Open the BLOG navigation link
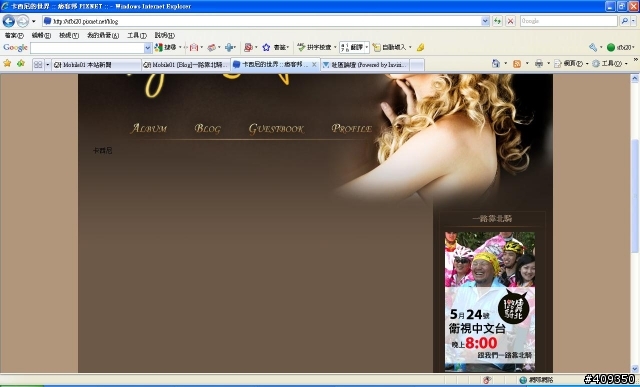This screenshot has height=387, width=640. tap(207, 129)
